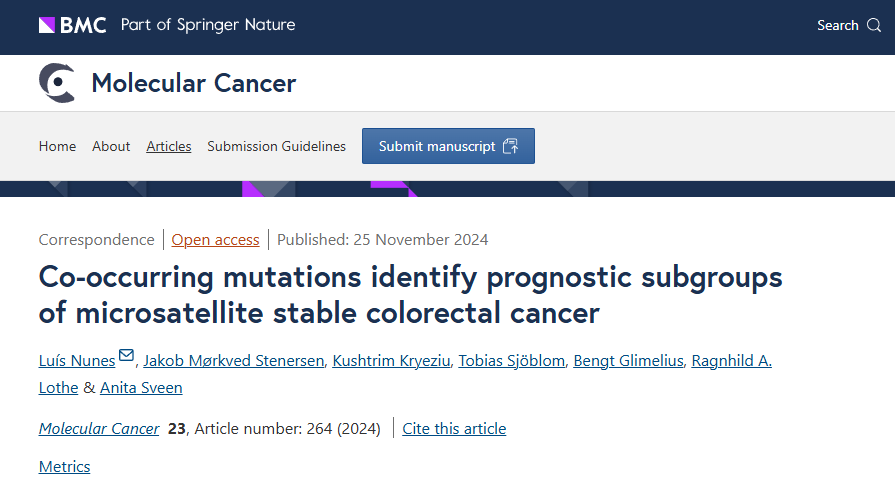Open author Jakob Mørkved Stenersen link

(233, 361)
